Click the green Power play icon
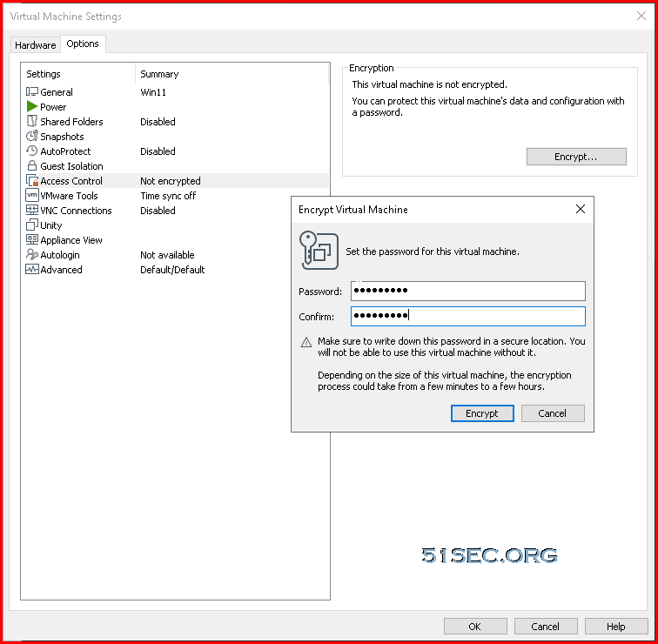 point(32,106)
